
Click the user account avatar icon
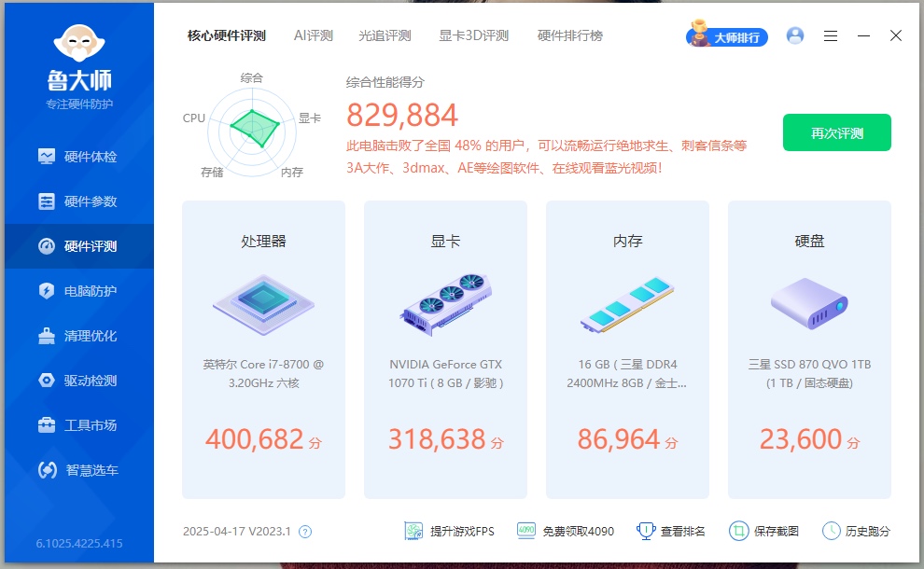(x=795, y=35)
